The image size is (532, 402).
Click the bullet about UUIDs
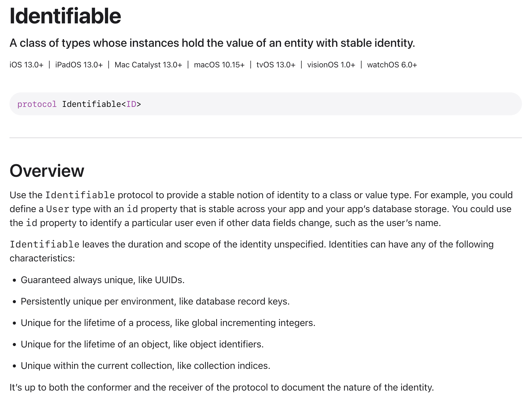click(103, 280)
